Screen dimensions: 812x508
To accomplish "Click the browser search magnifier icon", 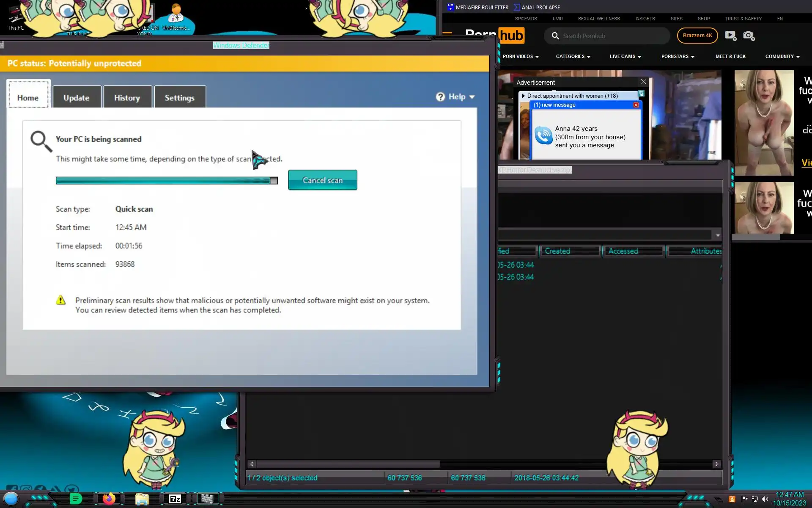I will [555, 36].
